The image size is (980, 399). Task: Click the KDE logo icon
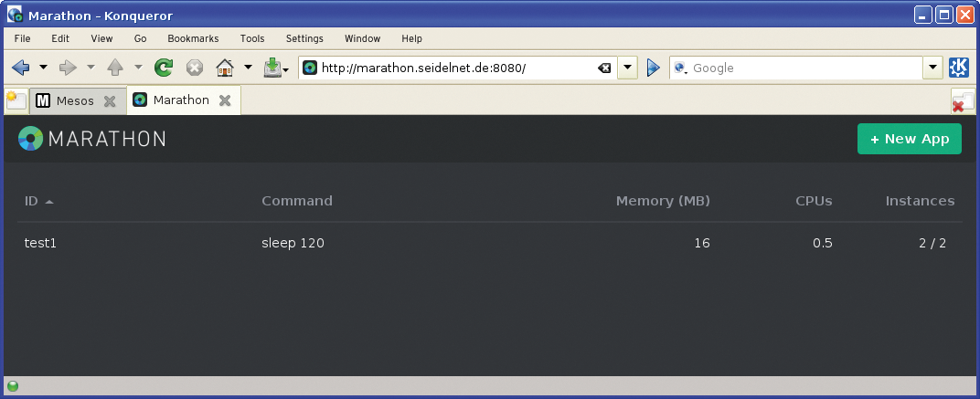point(959,68)
